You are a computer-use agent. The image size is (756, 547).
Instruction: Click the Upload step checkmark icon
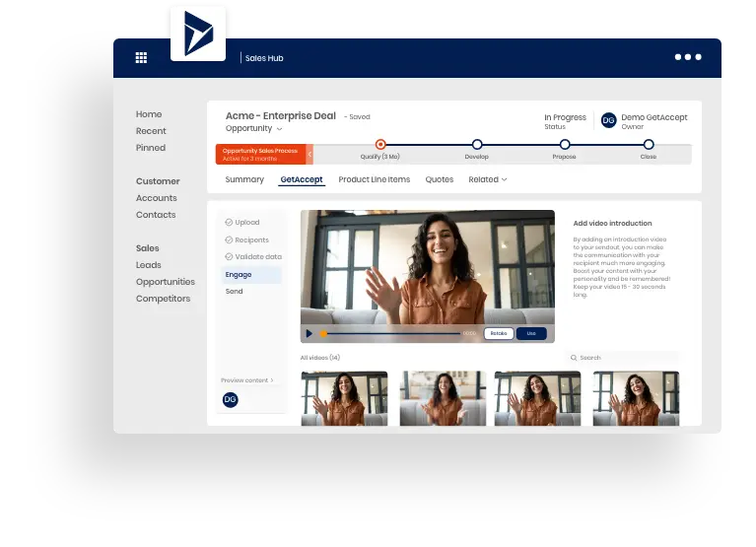tap(229, 222)
